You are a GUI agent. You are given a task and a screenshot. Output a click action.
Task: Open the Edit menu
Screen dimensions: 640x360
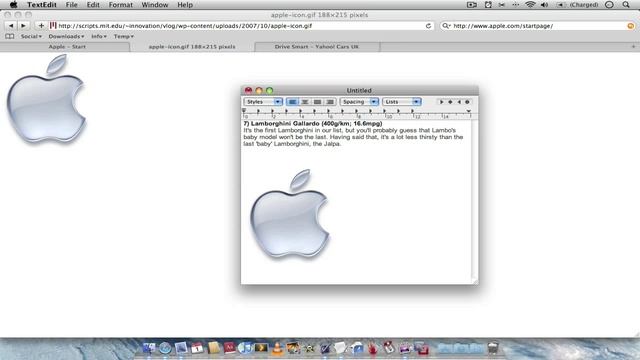pyautogui.click(x=93, y=5)
